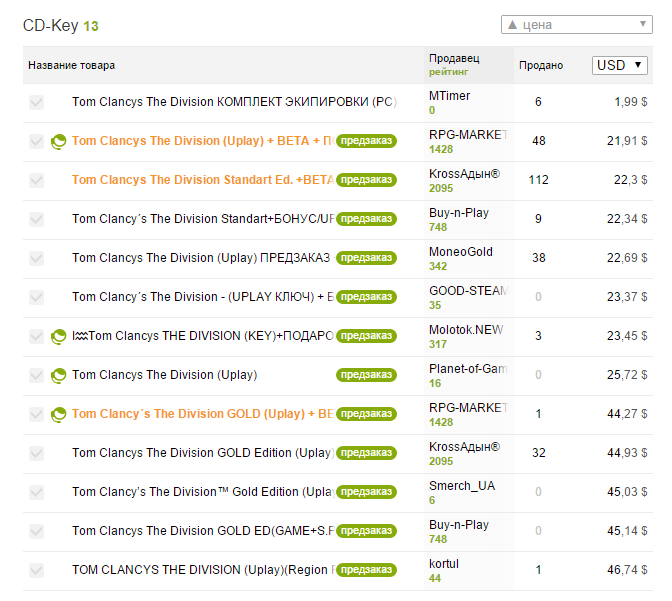Sort by Продано column header
This screenshot has width=672, height=601.
coord(540,65)
